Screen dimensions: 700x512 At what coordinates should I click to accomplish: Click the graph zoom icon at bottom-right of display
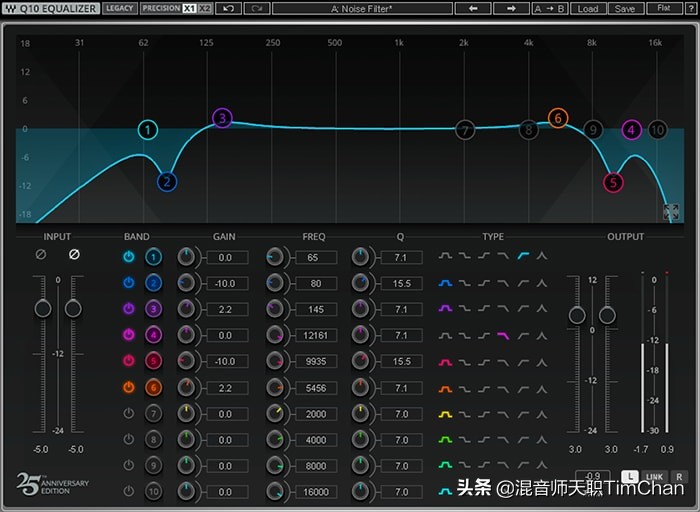coord(671,212)
